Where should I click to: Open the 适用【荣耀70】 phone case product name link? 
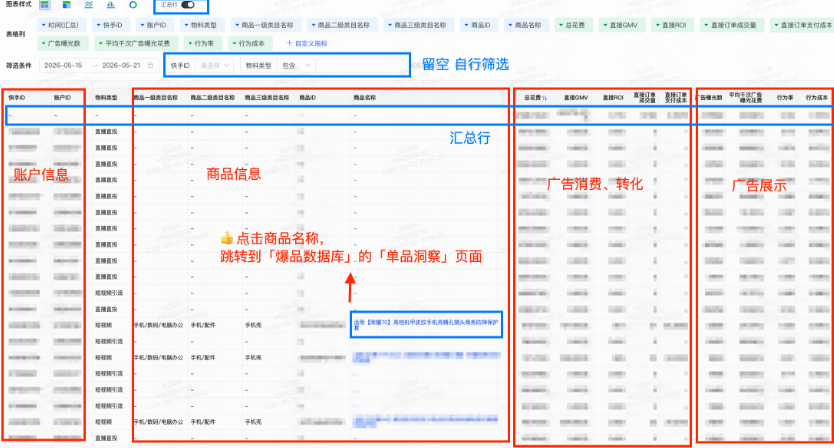(x=426, y=325)
